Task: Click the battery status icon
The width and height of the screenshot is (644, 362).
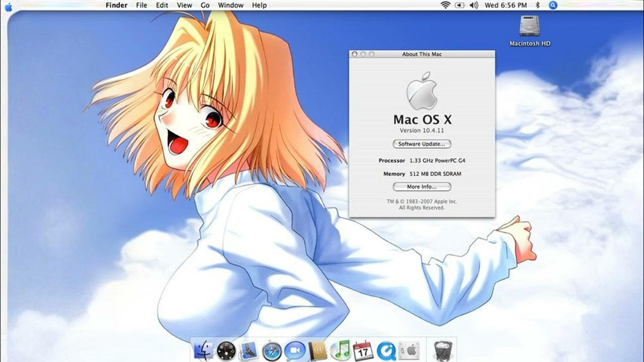Action: pyautogui.click(x=459, y=5)
